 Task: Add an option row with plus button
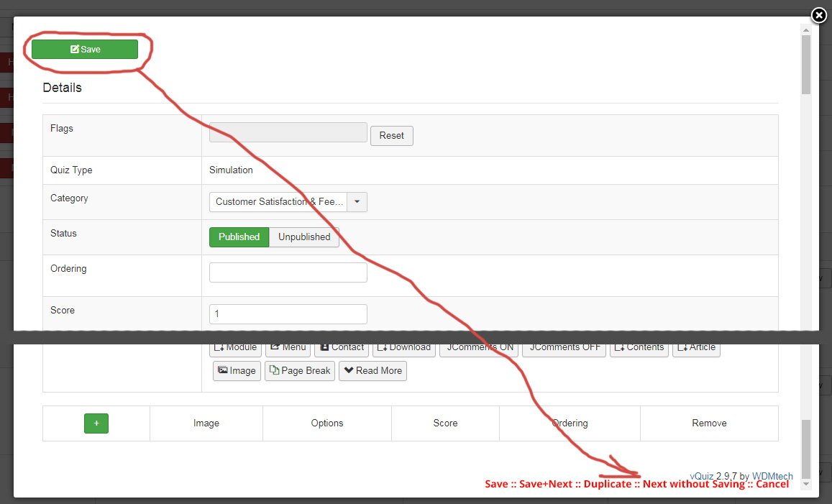tap(96, 423)
